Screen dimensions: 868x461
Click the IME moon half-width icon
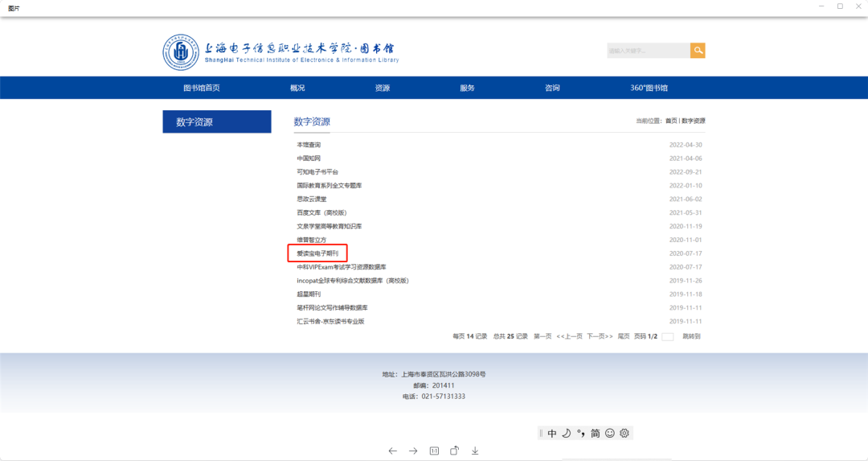click(x=567, y=434)
